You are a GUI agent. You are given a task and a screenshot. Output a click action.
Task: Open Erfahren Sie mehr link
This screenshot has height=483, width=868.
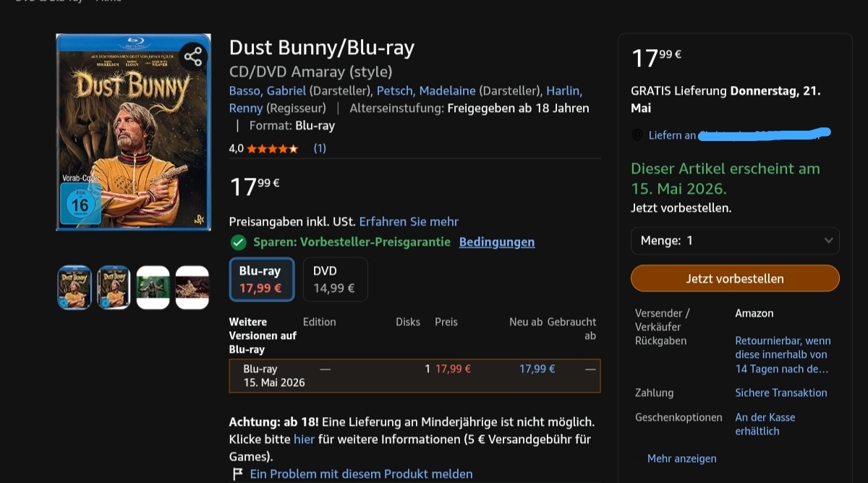point(409,221)
